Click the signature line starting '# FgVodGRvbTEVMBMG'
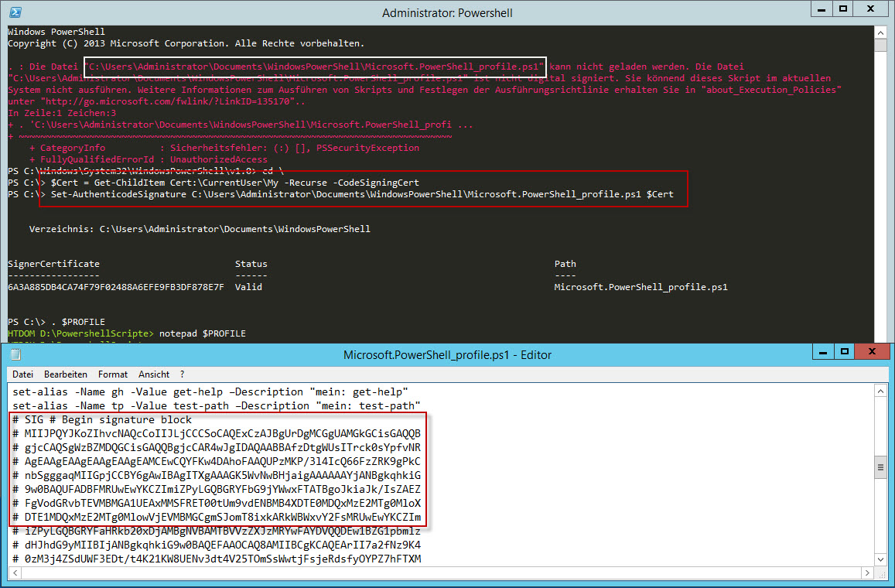 [x=217, y=503]
